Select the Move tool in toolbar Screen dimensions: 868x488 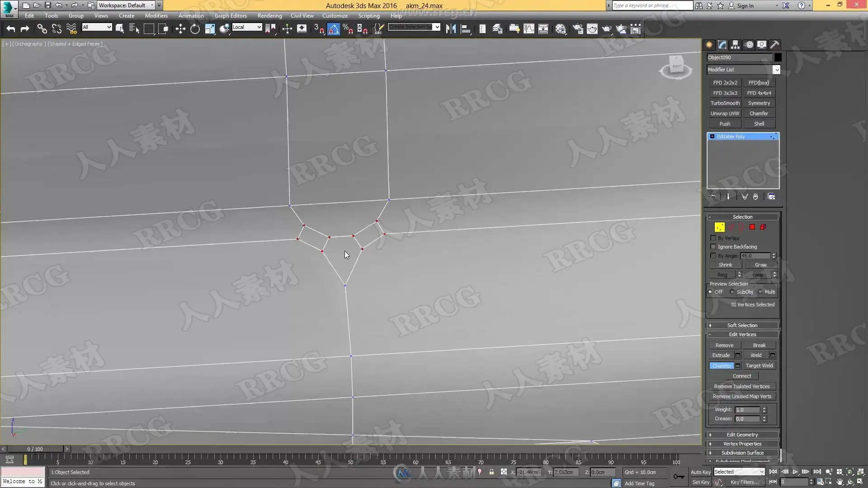(x=180, y=29)
